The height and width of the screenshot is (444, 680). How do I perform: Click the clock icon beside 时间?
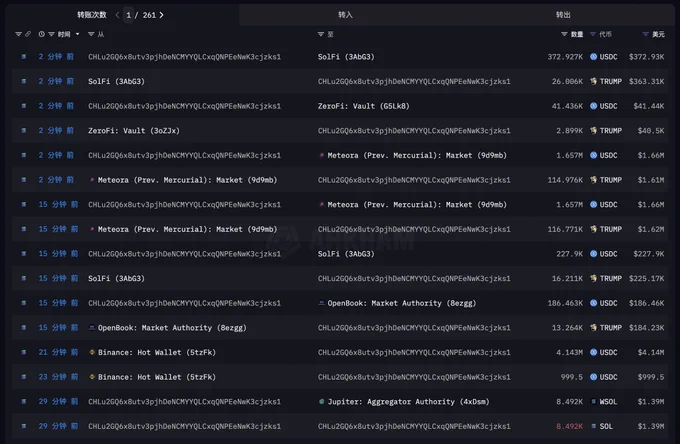click(x=42, y=34)
